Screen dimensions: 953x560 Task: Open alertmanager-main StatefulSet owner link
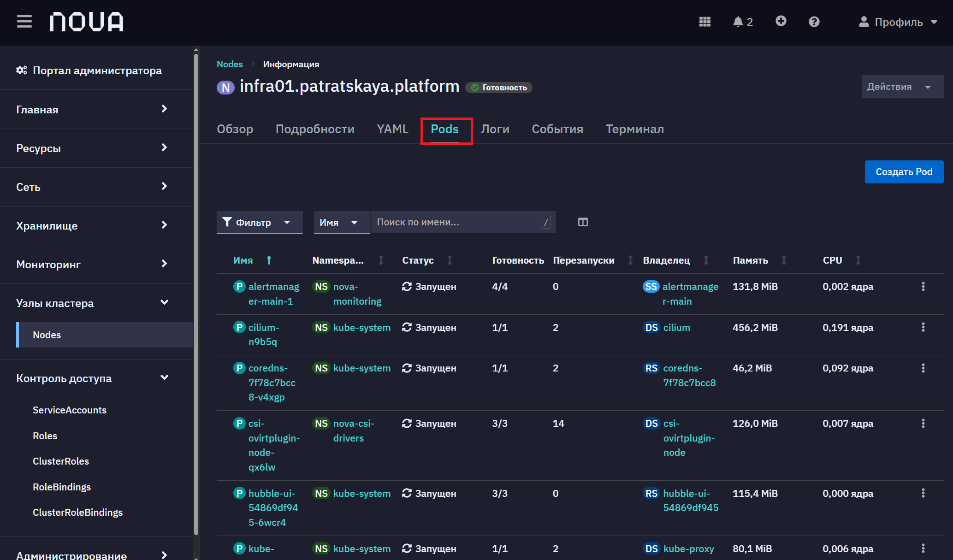click(x=690, y=294)
